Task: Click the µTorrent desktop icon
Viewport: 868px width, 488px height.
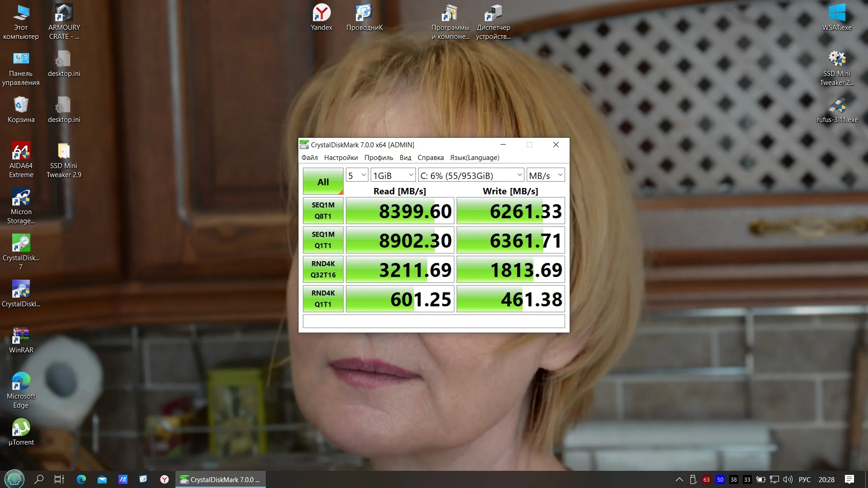Action: pos(21,432)
